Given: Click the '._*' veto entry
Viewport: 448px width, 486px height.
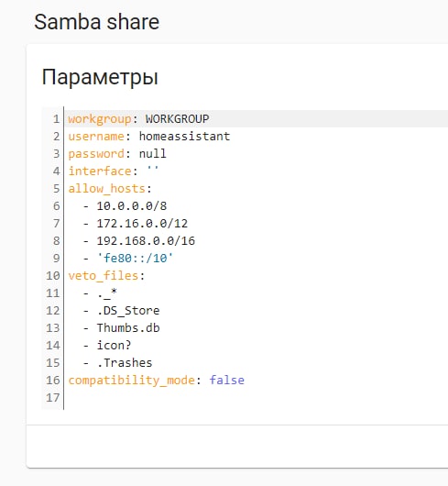Looking at the screenshot, I should point(107,293).
